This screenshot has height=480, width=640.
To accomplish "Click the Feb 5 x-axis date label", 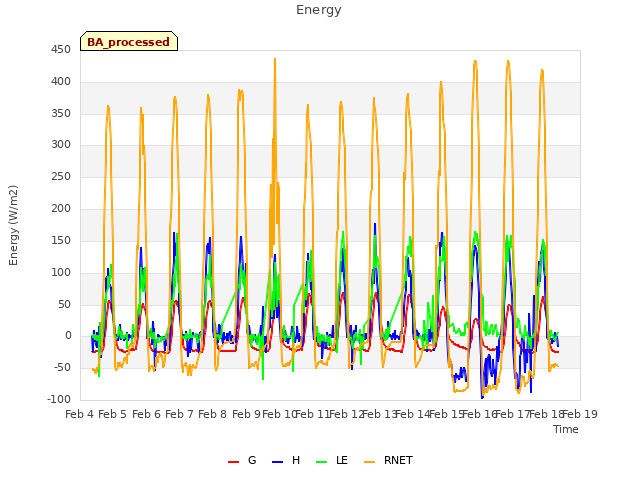I will 113,415.
